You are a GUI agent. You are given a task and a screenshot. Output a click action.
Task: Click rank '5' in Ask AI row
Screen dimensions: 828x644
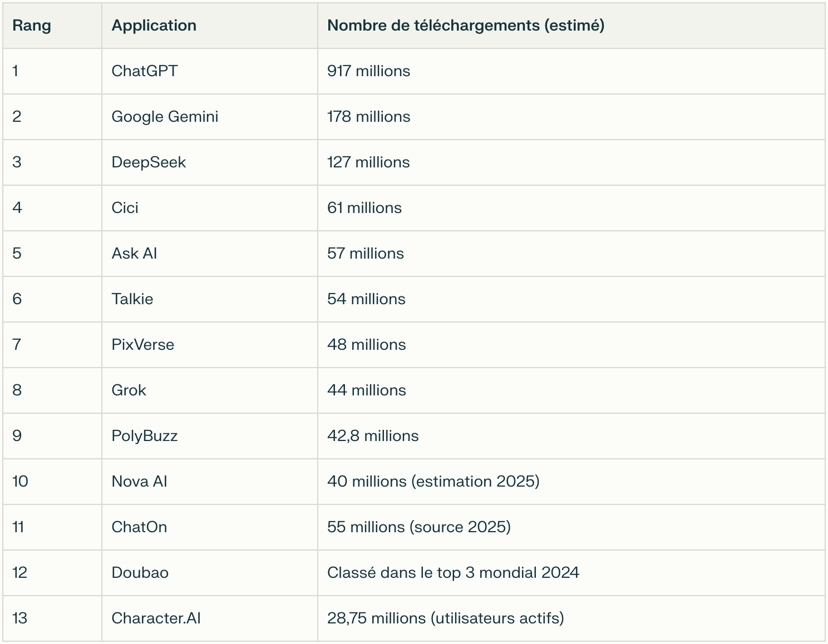click(x=17, y=254)
